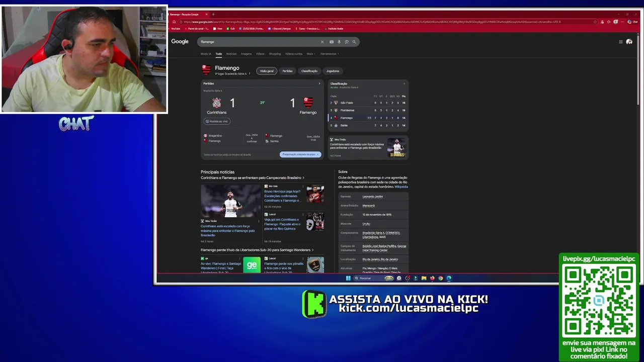Click the Fluminense row in the standings
This screenshot has width=644, height=362.
coord(368,110)
